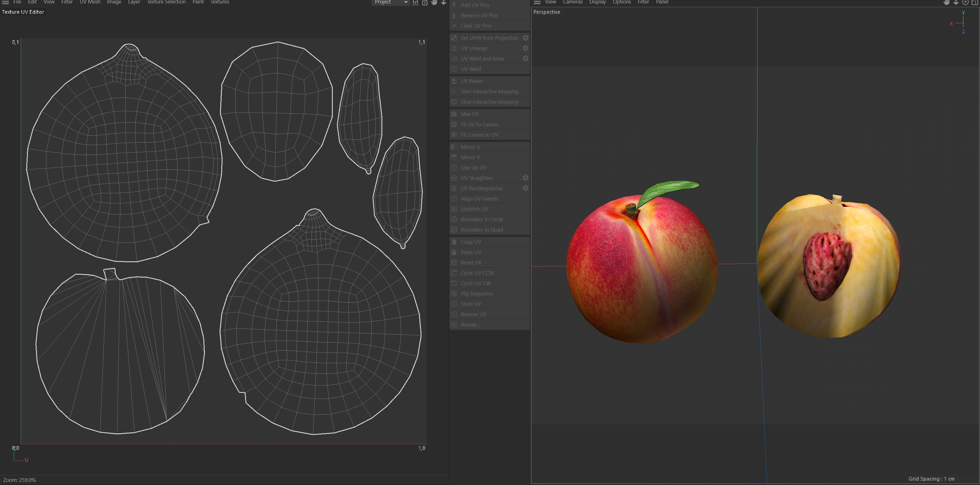This screenshot has width=980, height=485.
Task: Open the UV Mesh menu
Action: click(90, 2)
